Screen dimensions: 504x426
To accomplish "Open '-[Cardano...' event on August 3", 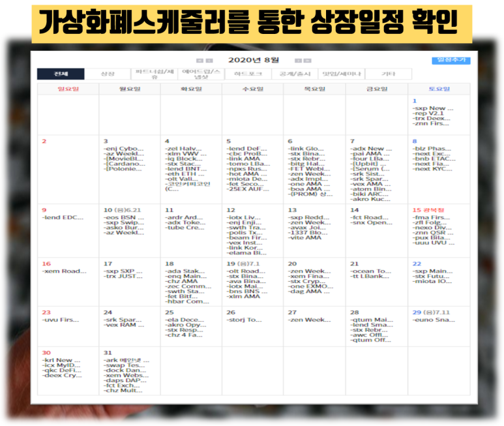I will (x=124, y=164).
